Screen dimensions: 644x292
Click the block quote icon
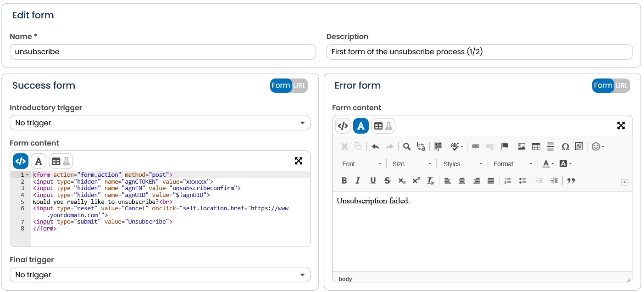[571, 181]
